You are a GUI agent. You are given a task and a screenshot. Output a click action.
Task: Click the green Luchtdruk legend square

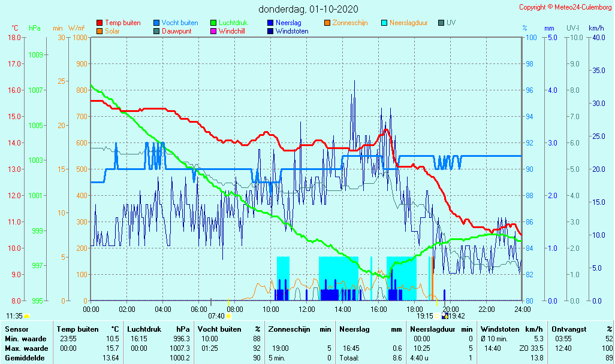[x=213, y=23]
